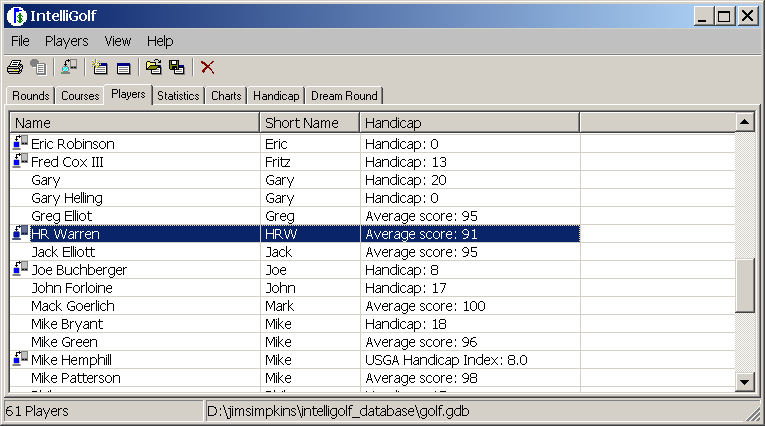
Task: Open the Help menu
Action: point(160,41)
